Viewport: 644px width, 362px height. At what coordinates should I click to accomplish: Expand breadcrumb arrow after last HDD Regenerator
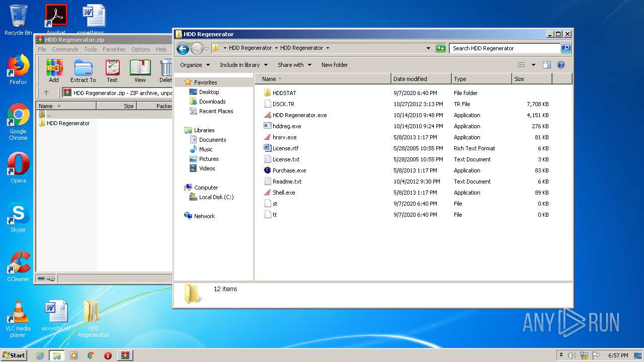click(328, 48)
